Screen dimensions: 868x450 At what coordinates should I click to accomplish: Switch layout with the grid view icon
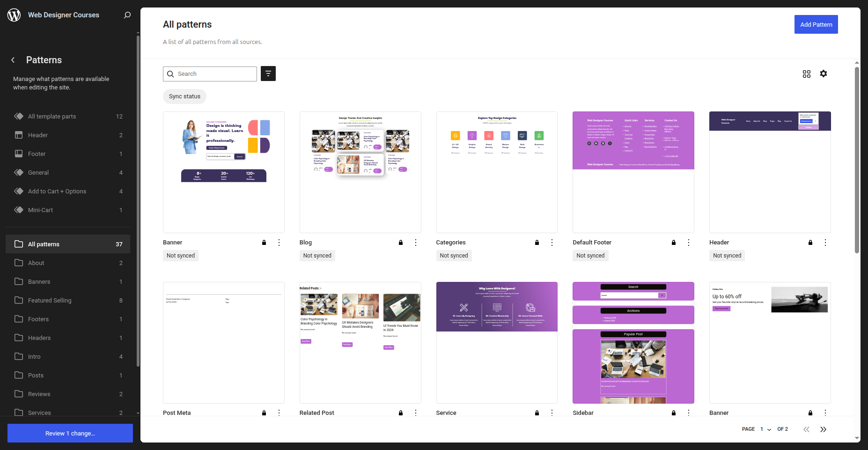pos(806,74)
